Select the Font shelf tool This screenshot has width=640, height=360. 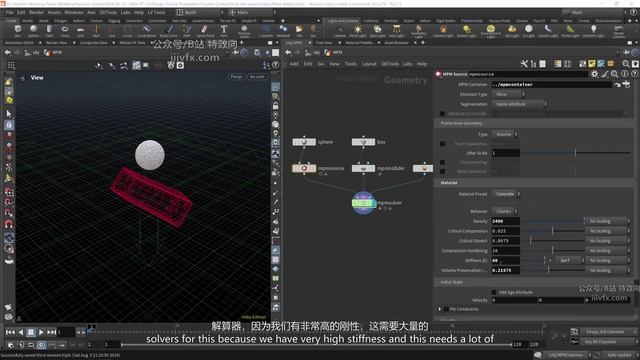click(224, 31)
